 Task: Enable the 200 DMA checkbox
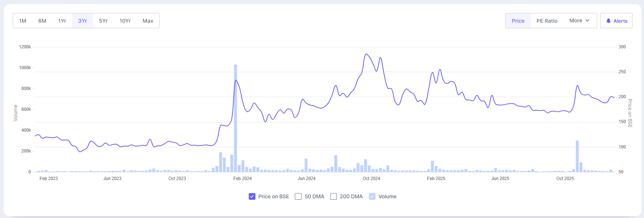334,196
